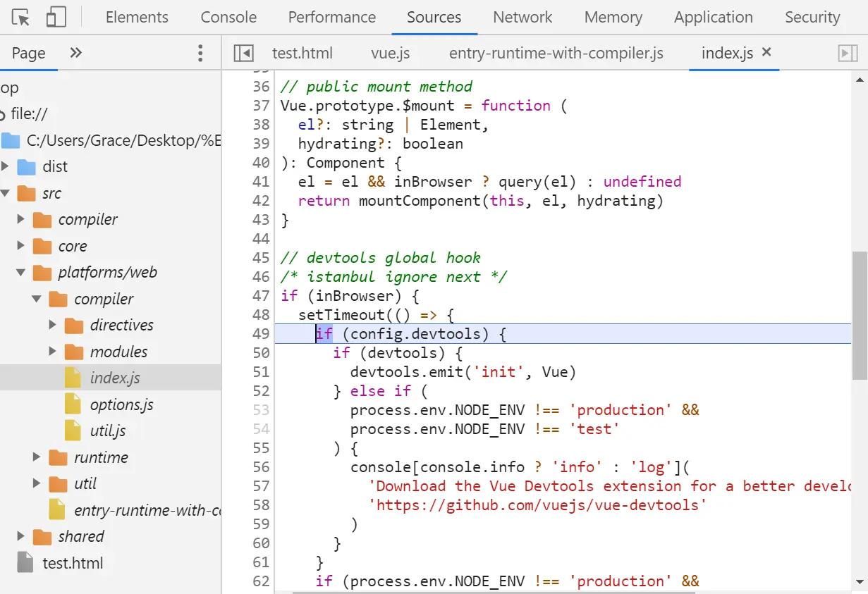The height and width of the screenshot is (594, 868).
Task: Select util.js in the file tree
Action: [x=107, y=431]
